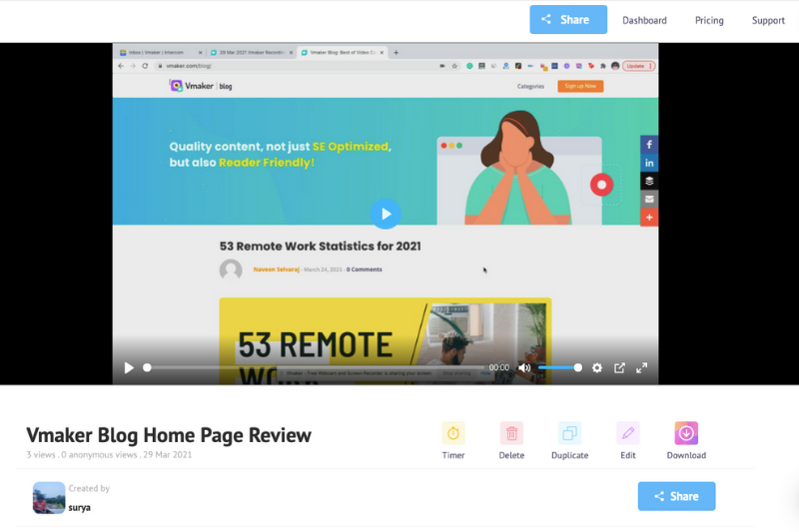Click the Facebook share icon in video
799x532 pixels.
(x=649, y=145)
